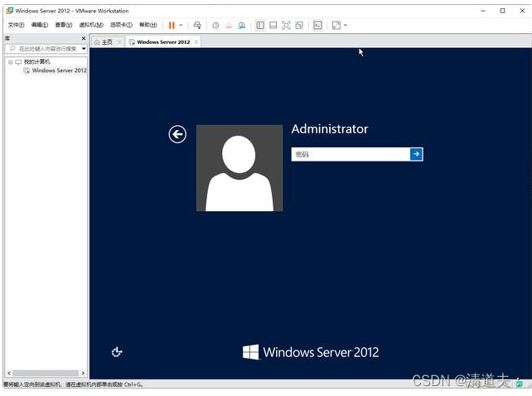Minimize the VMware Workstation window

point(483,11)
